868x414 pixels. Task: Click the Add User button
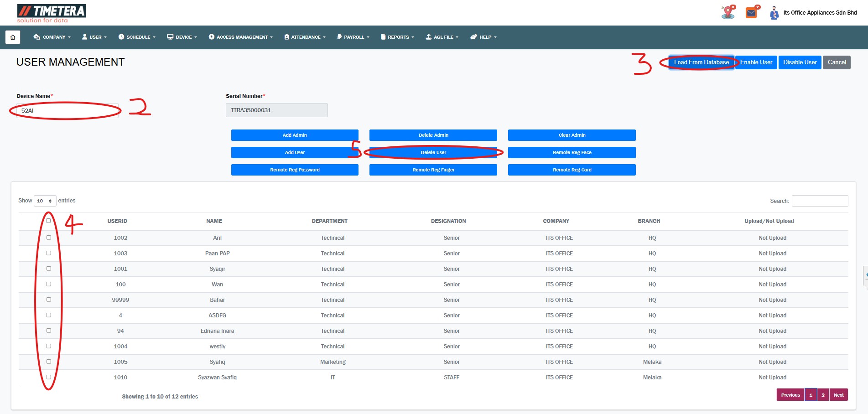click(x=295, y=152)
